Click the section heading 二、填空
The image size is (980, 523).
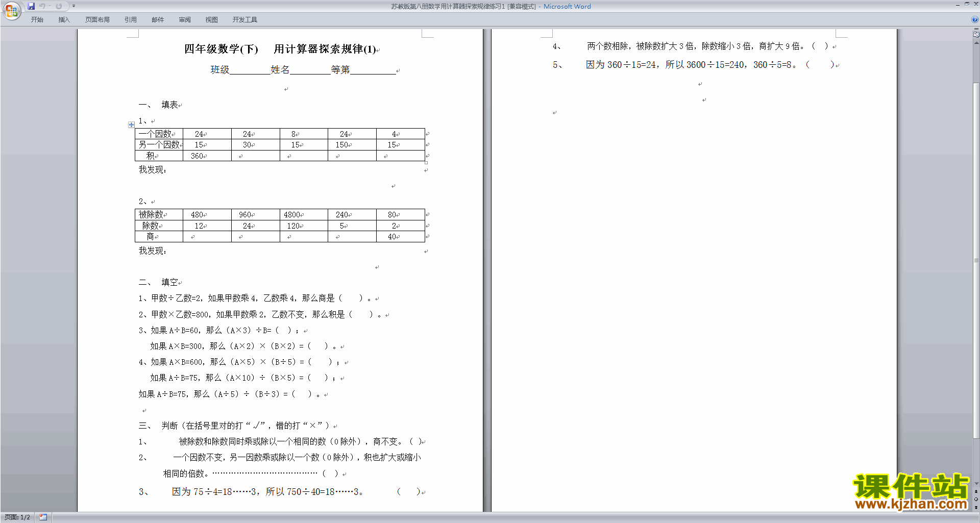tap(159, 282)
